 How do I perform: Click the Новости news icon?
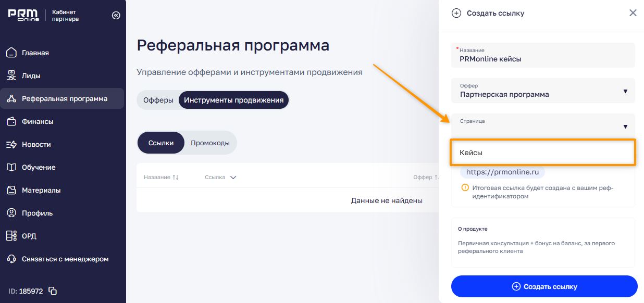click(x=11, y=144)
